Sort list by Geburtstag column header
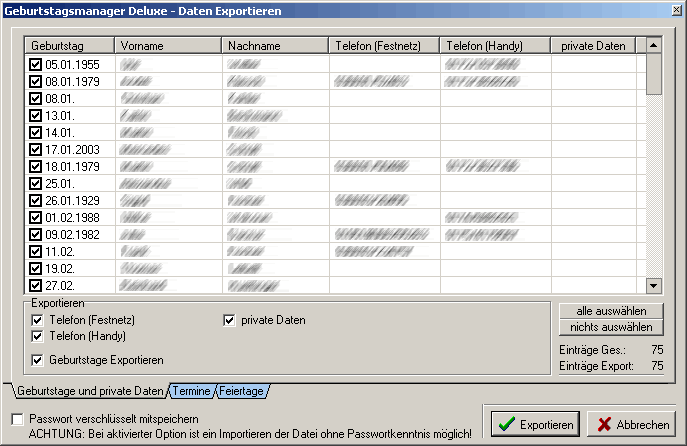The height and width of the screenshot is (446, 687). pos(69,46)
